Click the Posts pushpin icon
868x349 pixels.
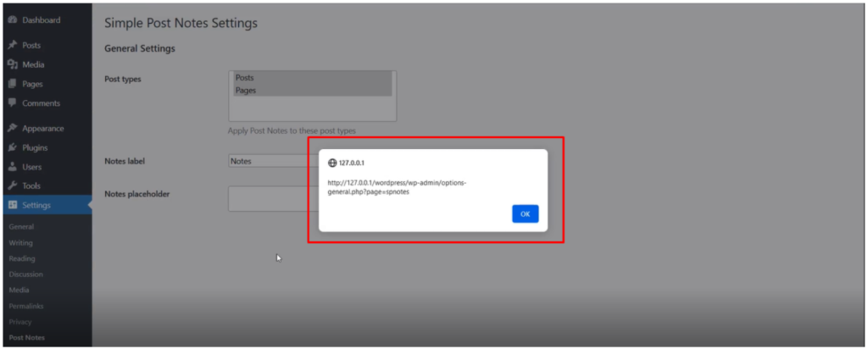click(13, 46)
